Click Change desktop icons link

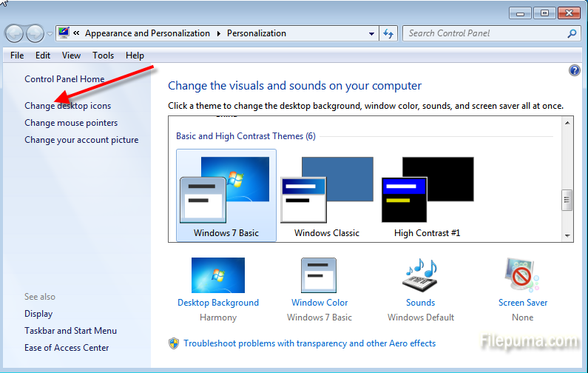point(67,106)
